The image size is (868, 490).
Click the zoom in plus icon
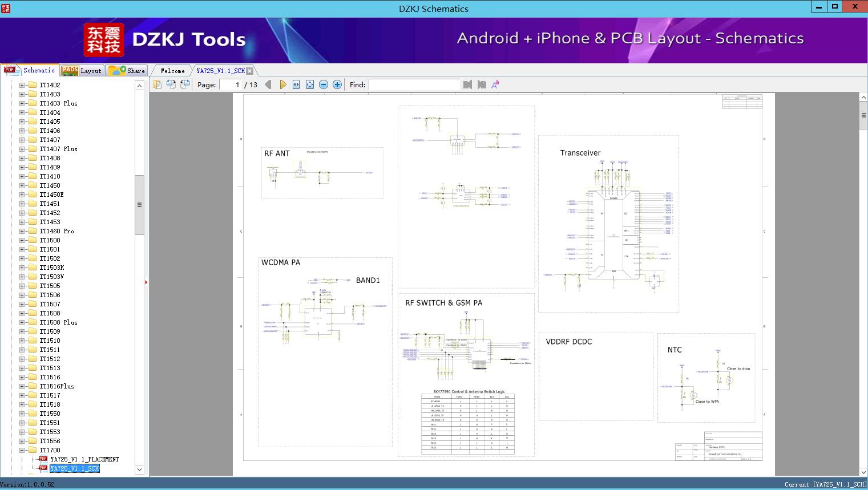click(x=337, y=84)
